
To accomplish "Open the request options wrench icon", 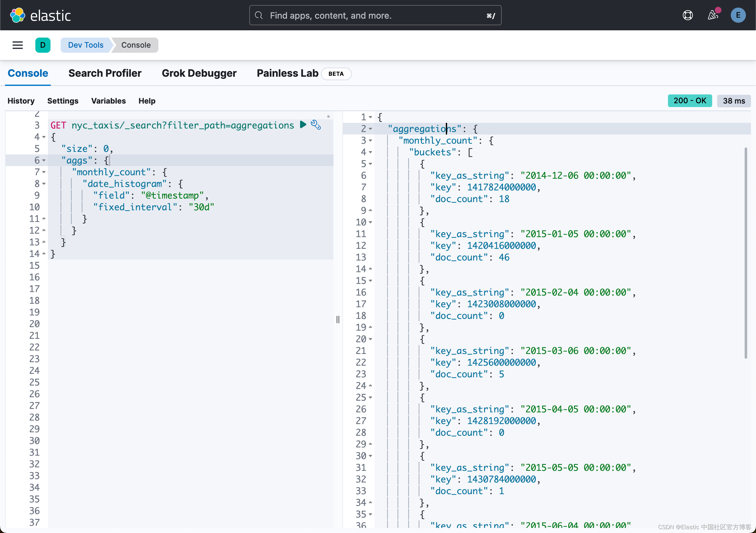I will tap(316, 125).
